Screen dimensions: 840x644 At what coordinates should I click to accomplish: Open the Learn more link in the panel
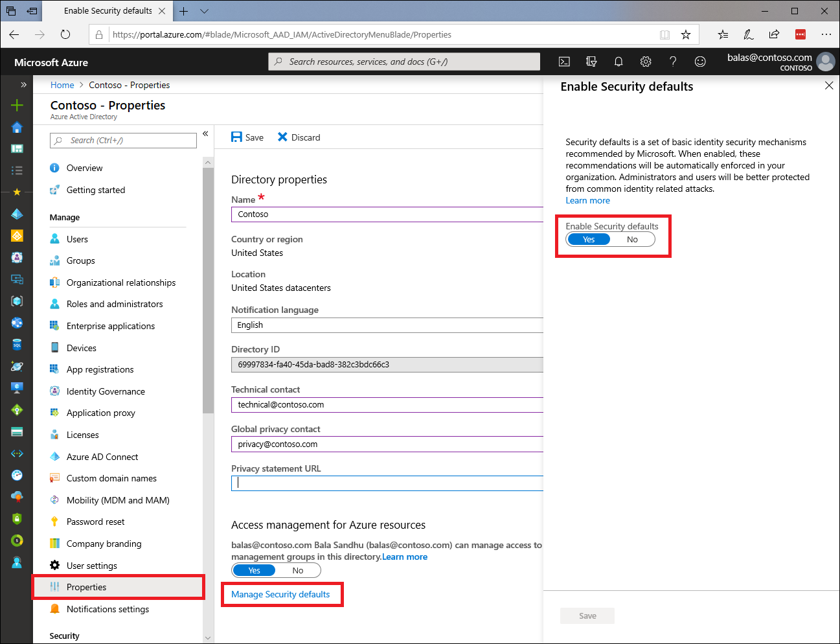(x=587, y=200)
